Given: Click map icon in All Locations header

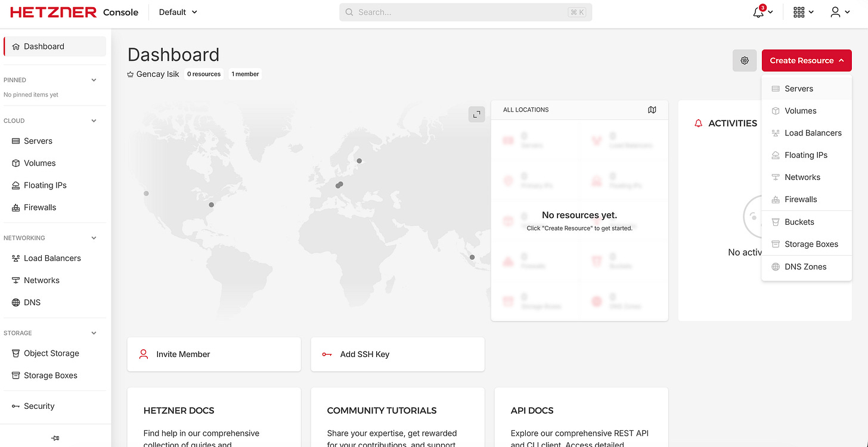Looking at the screenshot, I should point(652,110).
